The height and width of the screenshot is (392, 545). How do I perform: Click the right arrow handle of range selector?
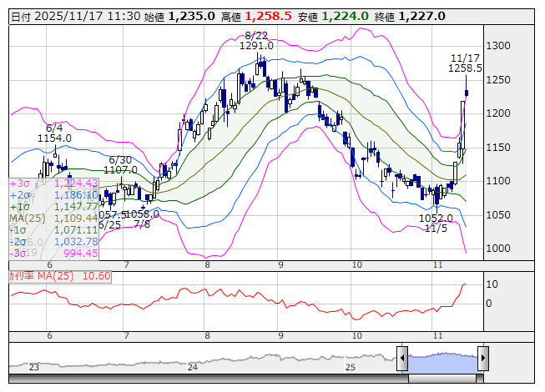tap(482, 359)
